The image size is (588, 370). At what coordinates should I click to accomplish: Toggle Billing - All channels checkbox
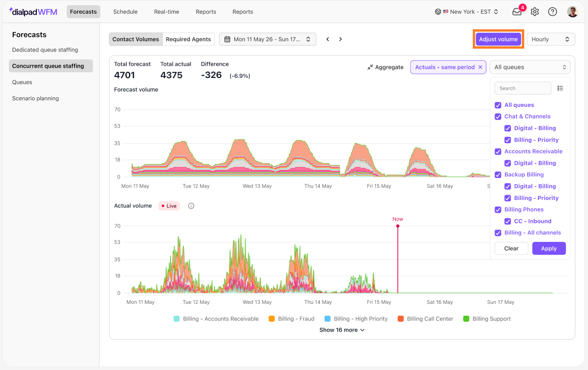[498, 232]
